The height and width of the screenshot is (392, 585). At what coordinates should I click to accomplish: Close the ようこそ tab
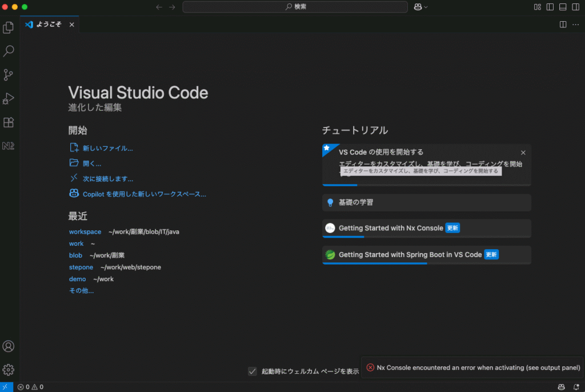[x=71, y=25]
